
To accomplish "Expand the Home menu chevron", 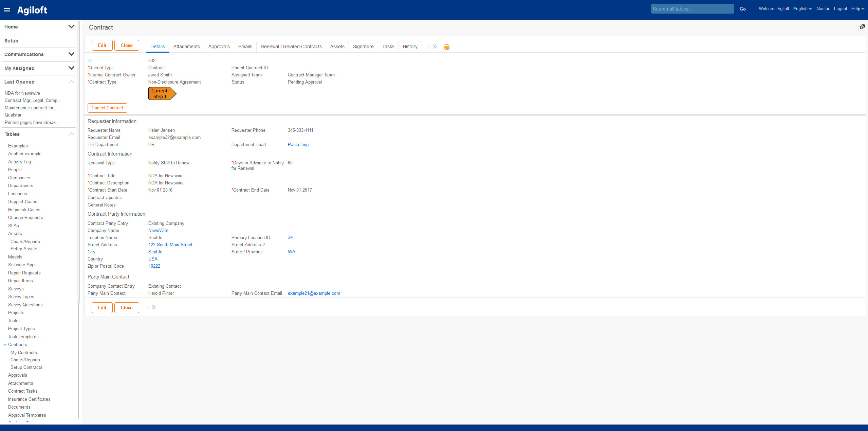I will tap(71, 26).
